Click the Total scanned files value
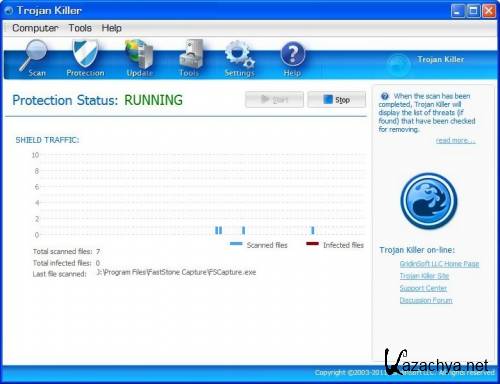Screen dimensions: 500x384 [x=98, y=251]
